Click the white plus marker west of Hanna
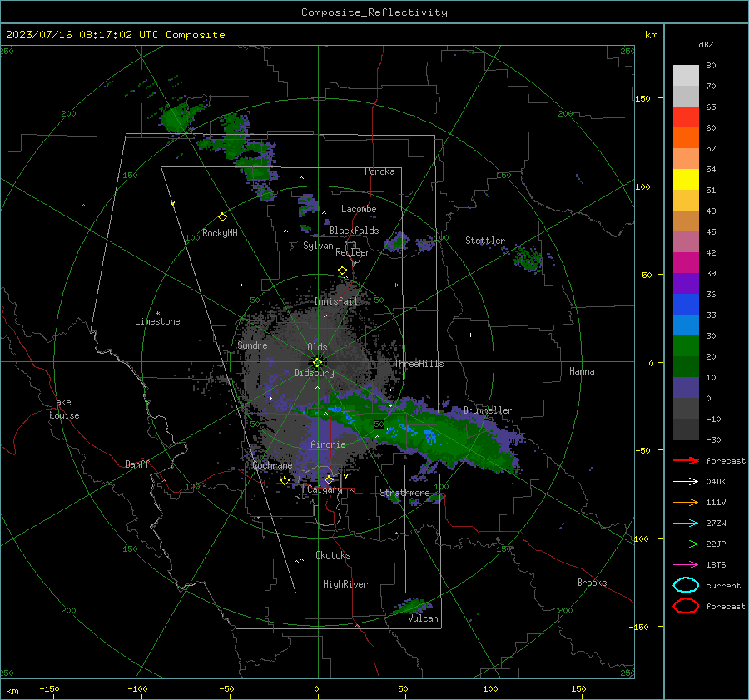Screen dimensions: 749x700 (470, 335)
